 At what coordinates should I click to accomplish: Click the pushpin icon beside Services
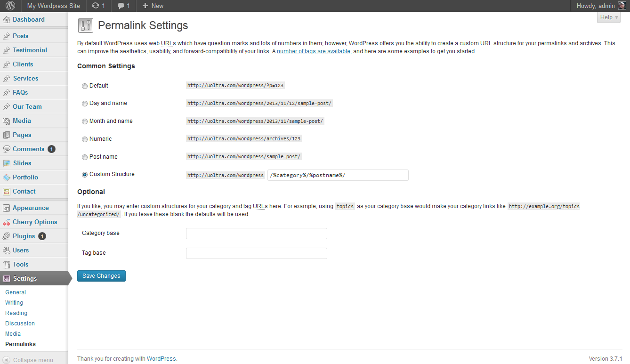click(7, 78)
